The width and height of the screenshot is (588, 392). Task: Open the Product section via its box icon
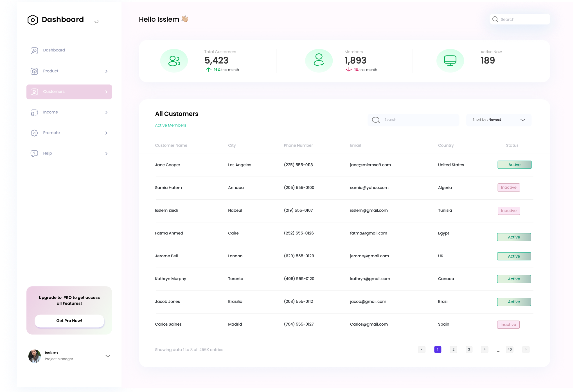tap(34, 71)
